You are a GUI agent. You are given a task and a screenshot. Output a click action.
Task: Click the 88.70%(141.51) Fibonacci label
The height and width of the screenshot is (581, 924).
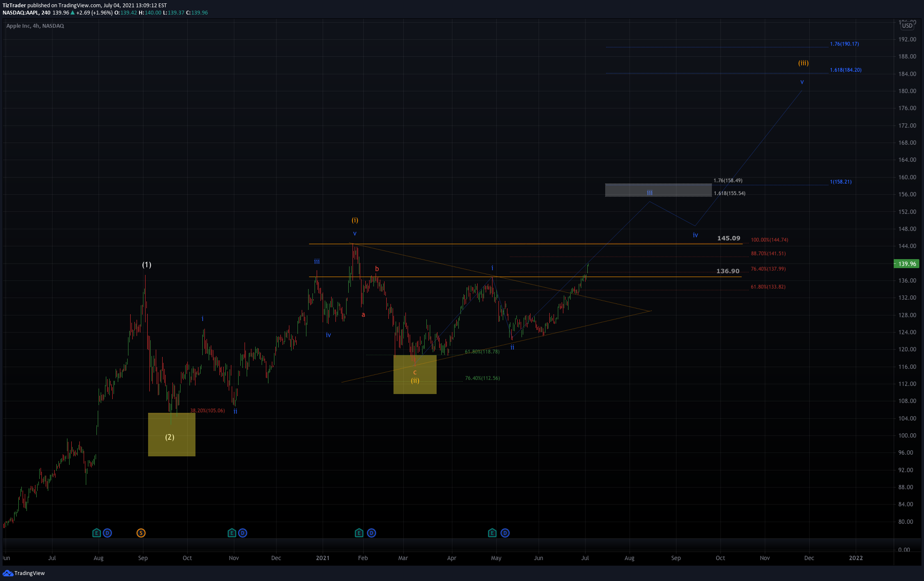click(768, 253)
